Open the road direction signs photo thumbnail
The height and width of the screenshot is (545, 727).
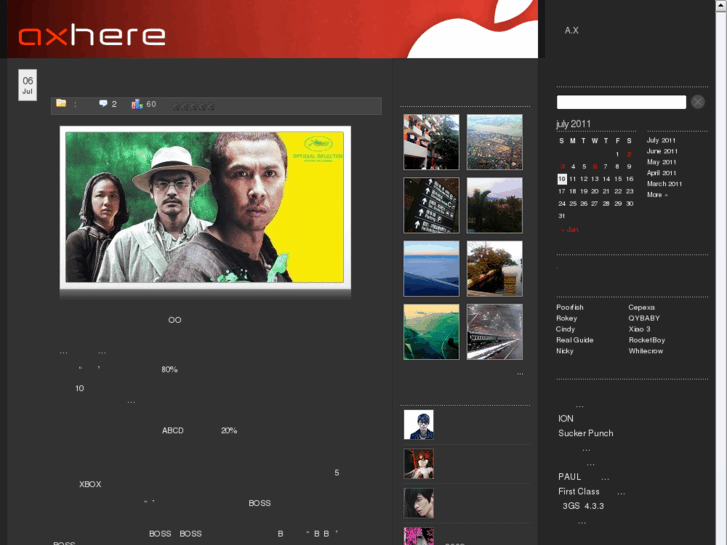point(431,205)
